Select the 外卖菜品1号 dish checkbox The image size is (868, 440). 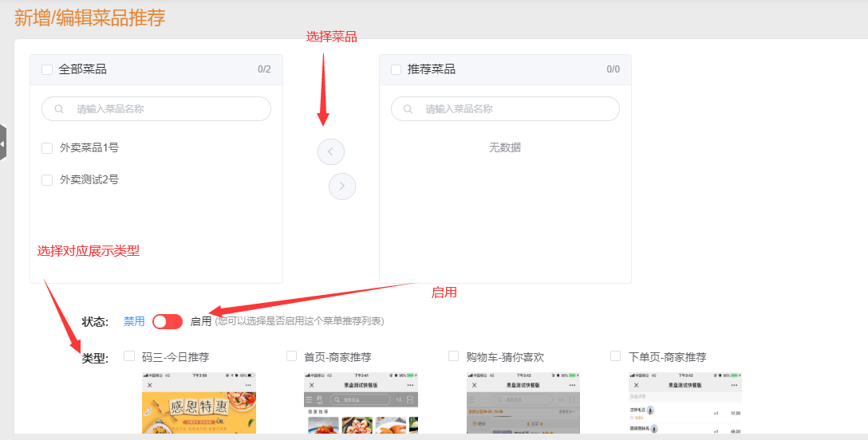(47, 147)
